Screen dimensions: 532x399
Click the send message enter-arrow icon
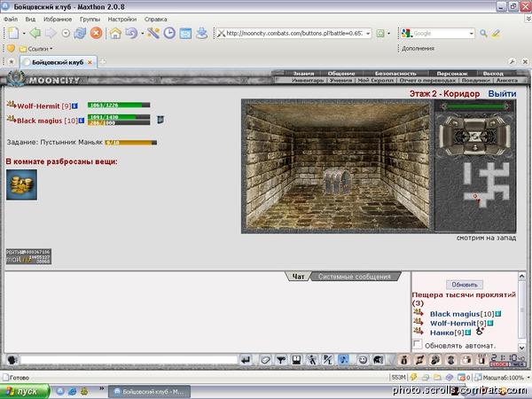coord(246,360)
